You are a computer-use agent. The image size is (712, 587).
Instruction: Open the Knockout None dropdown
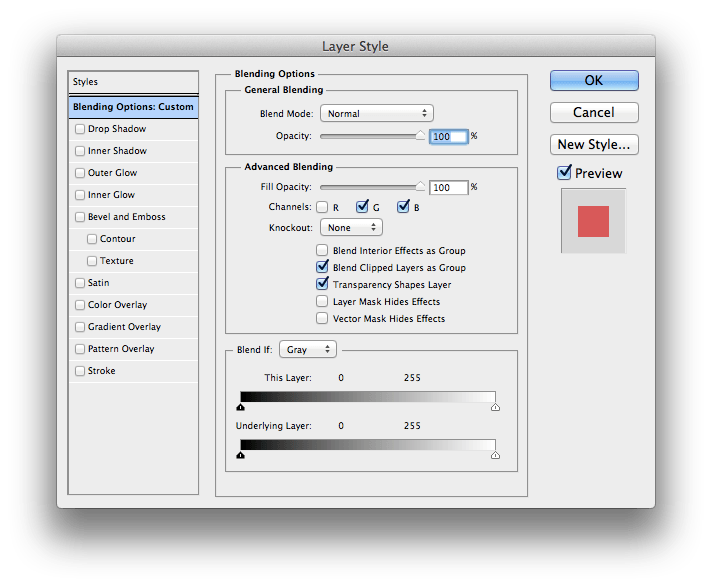(x=351, y=227)
